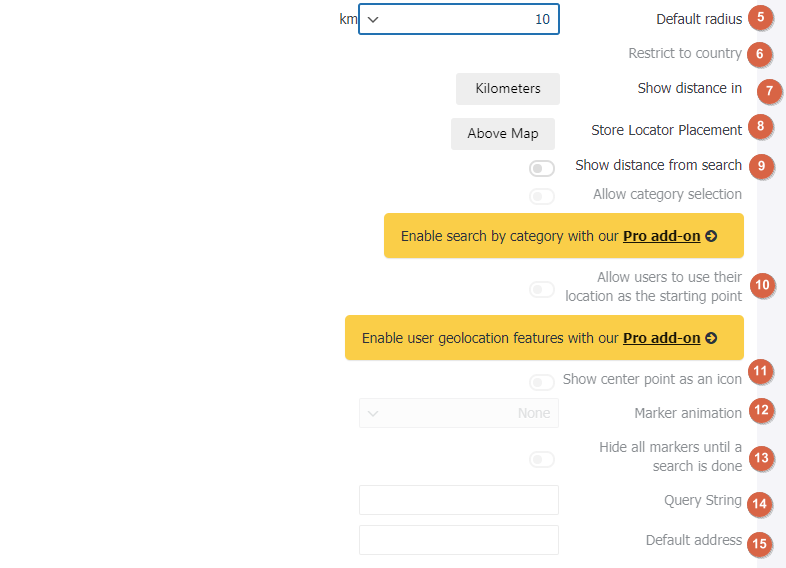Toggle Show distance from search switch

[541, 168]
